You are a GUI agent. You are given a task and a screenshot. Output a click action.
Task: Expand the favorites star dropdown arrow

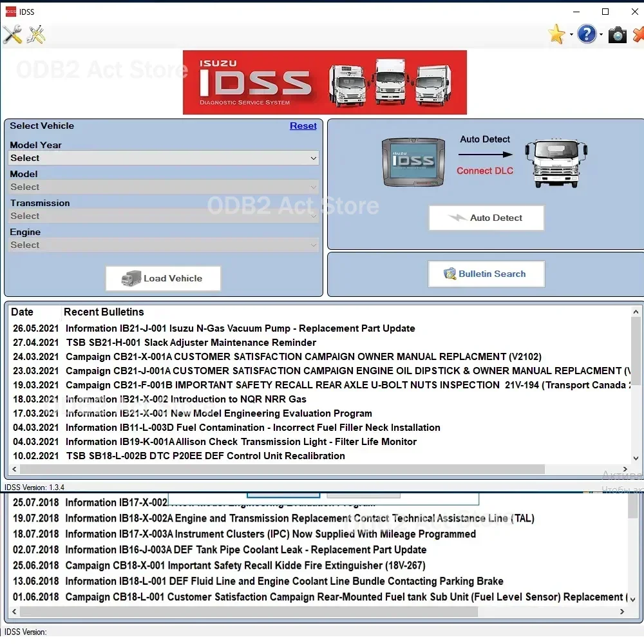click(x=571, y=35)
